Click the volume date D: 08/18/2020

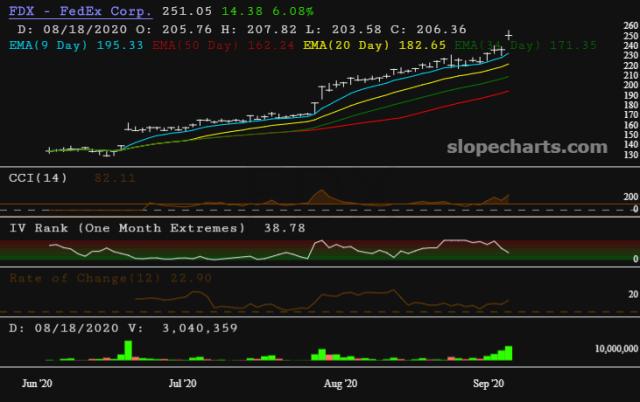(x=64, y=328)
